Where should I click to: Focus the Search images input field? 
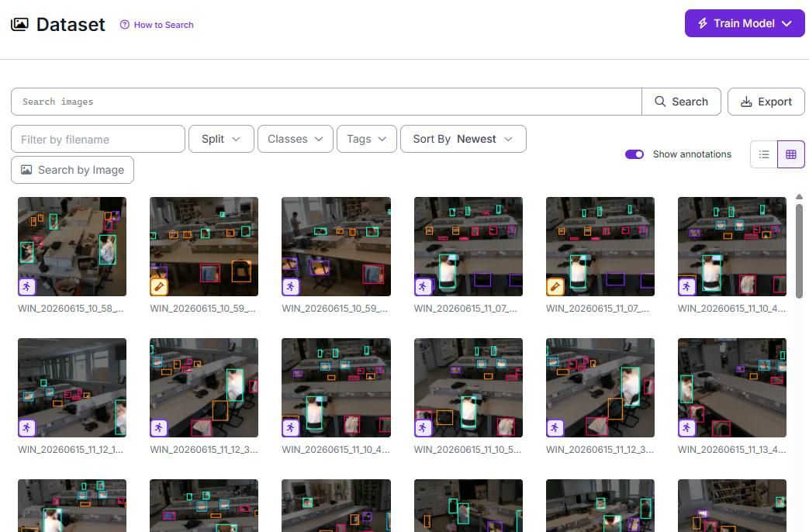tap(326, 102)
